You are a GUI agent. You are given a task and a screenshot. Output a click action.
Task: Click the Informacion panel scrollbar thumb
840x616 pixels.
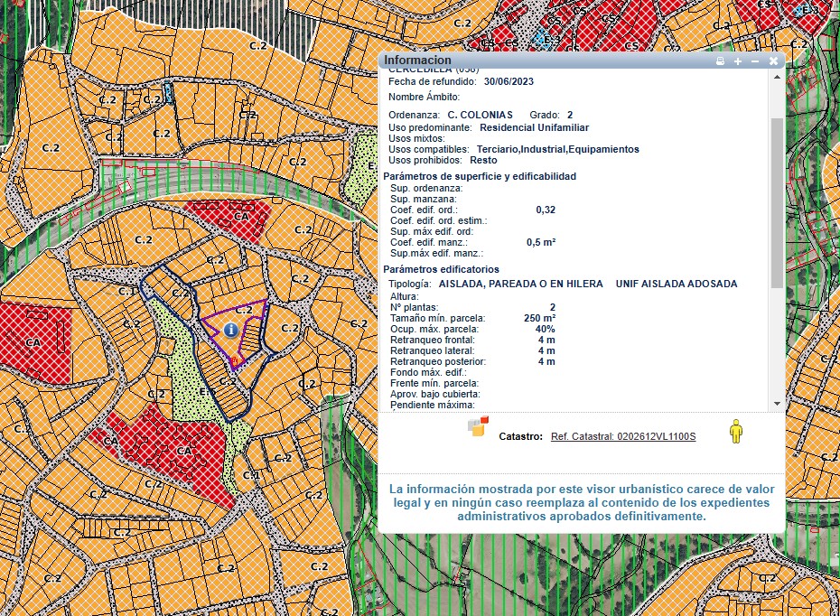click(777, 202)
